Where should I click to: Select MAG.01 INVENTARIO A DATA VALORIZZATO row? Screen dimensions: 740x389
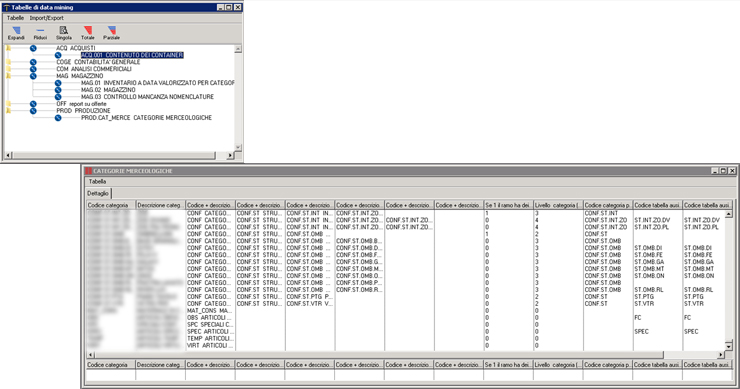(x=158, y=83)
